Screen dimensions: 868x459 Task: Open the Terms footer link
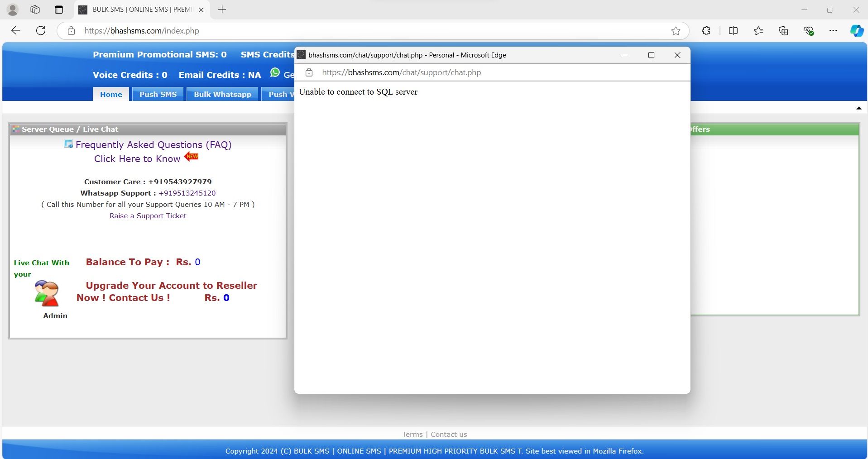(412, 435)
